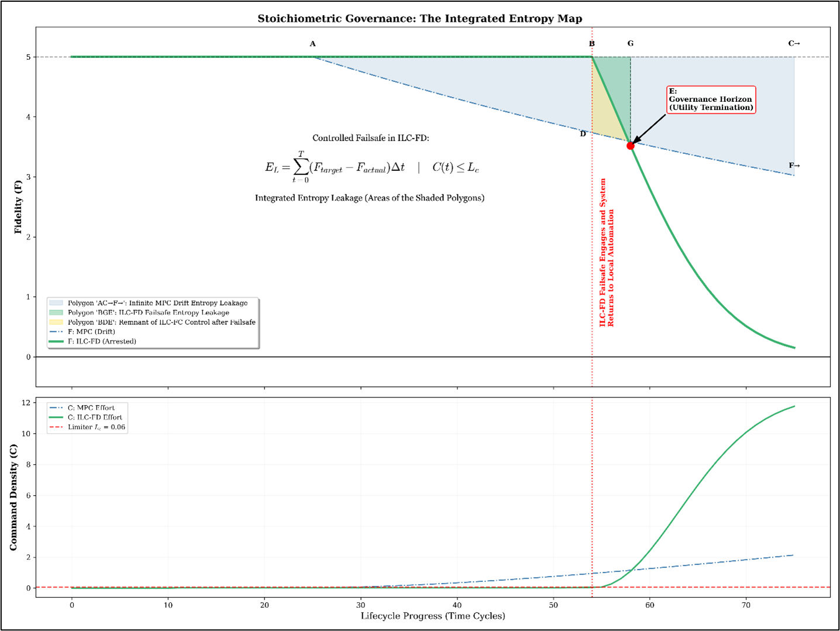The image size is (840, 631).
Task: Select legend entry 'Remnant of ILC-FC Control after Failsafe'
Action: [x=162, y=322]
